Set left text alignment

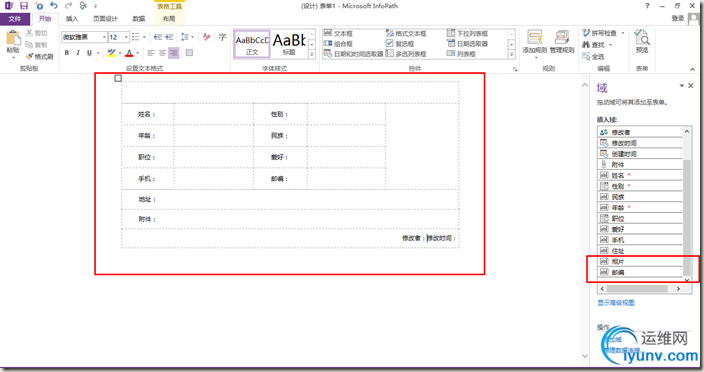[151, 53]
